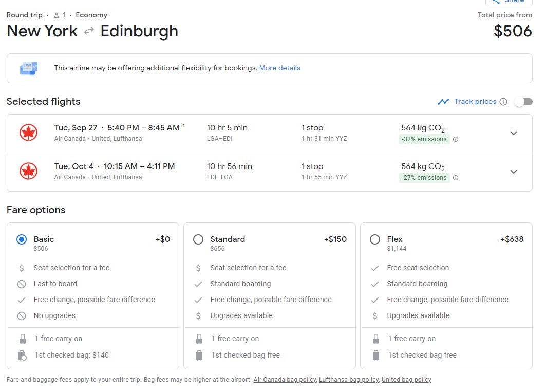Click Air Canada logo on Oct 4 flight
This screenshot has width=546, height=392.
coord(29,172)
